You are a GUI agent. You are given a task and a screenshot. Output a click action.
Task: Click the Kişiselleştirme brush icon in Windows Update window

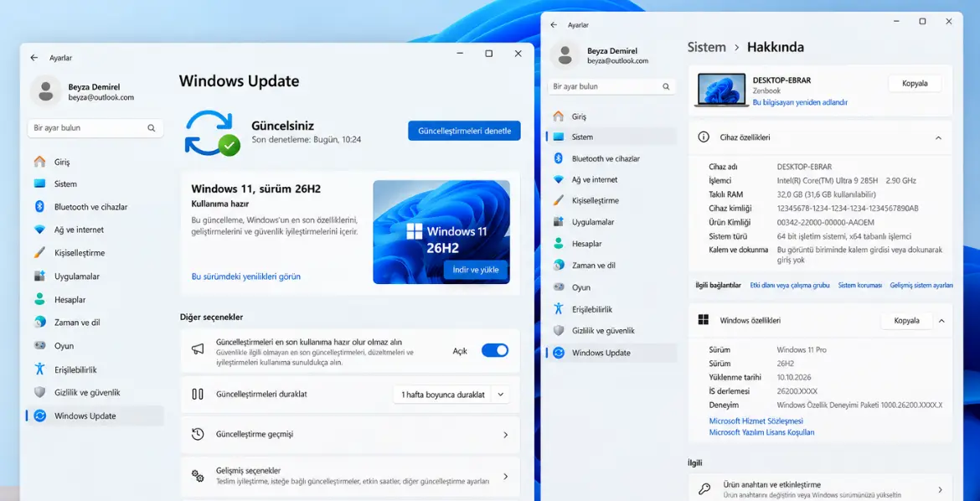[40, 253]
